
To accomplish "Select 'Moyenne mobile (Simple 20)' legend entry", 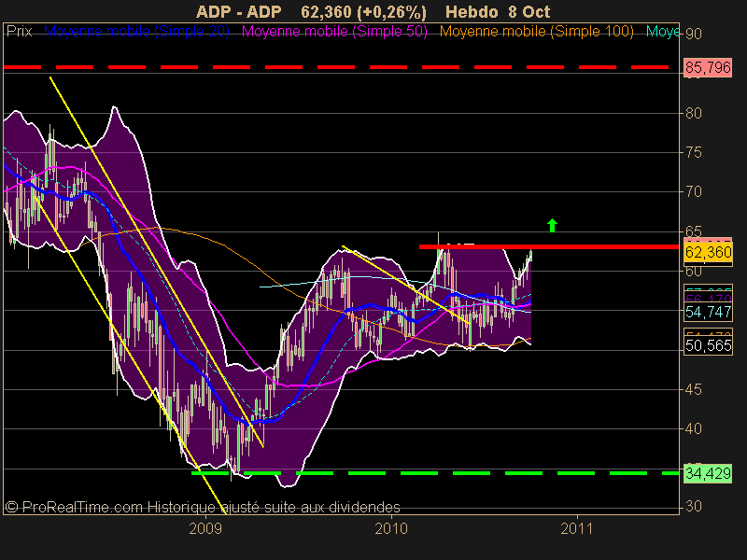I will pos(136,32).
